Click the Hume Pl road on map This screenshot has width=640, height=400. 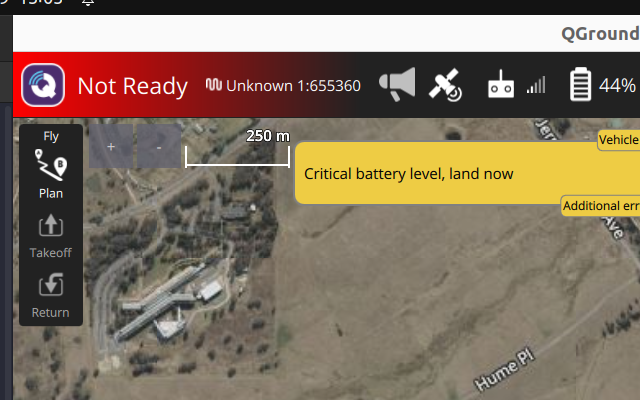tap(505, 369)
